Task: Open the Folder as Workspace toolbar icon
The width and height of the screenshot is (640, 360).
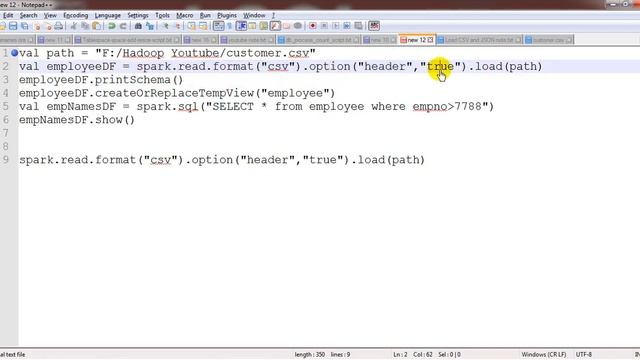Action: pos(287,26)
